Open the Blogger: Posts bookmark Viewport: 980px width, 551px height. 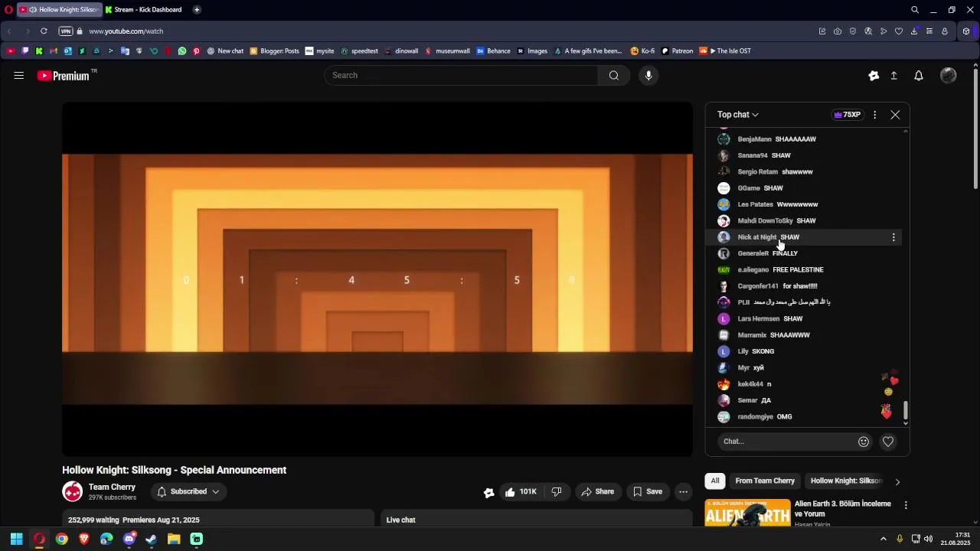click(274, 51)
